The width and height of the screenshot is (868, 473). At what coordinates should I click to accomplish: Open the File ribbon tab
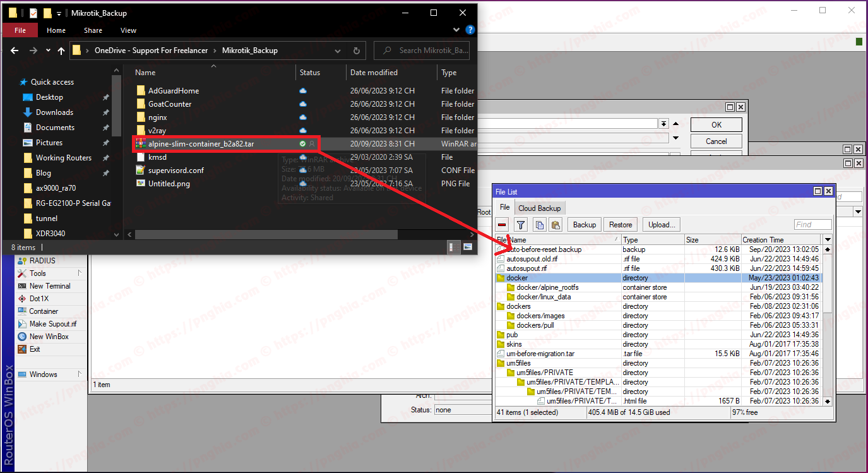(x=20, y=30)
